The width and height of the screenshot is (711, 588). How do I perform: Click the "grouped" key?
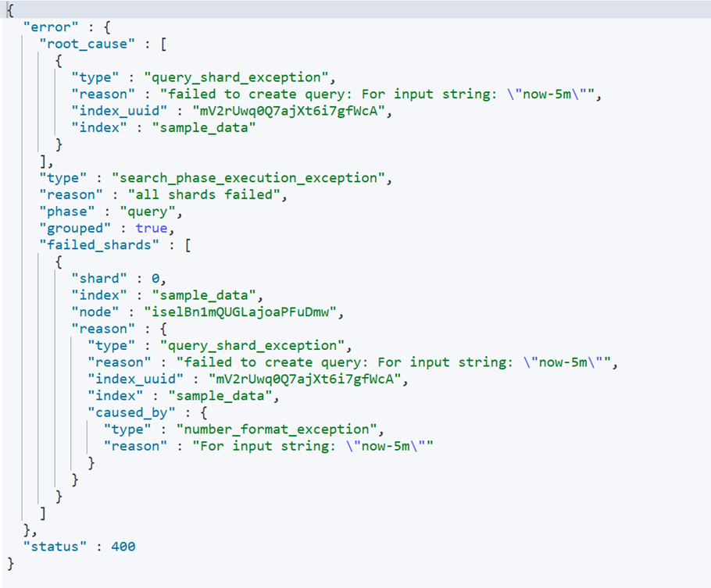pos(75,229)
